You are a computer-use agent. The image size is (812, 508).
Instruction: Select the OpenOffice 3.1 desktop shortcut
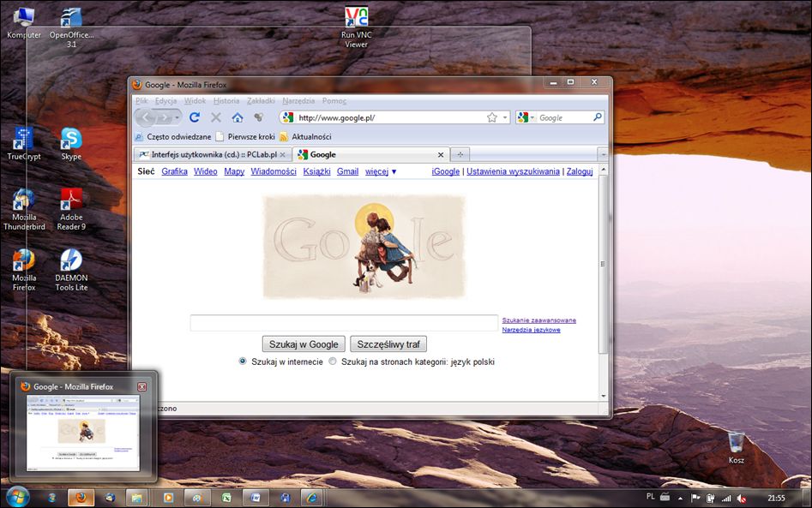(x=71, y=28)
